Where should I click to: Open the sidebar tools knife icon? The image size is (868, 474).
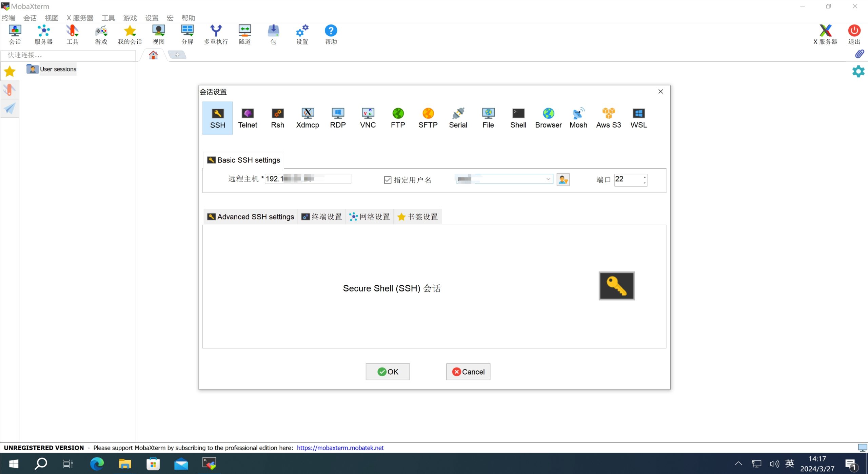tap(9, 90)
